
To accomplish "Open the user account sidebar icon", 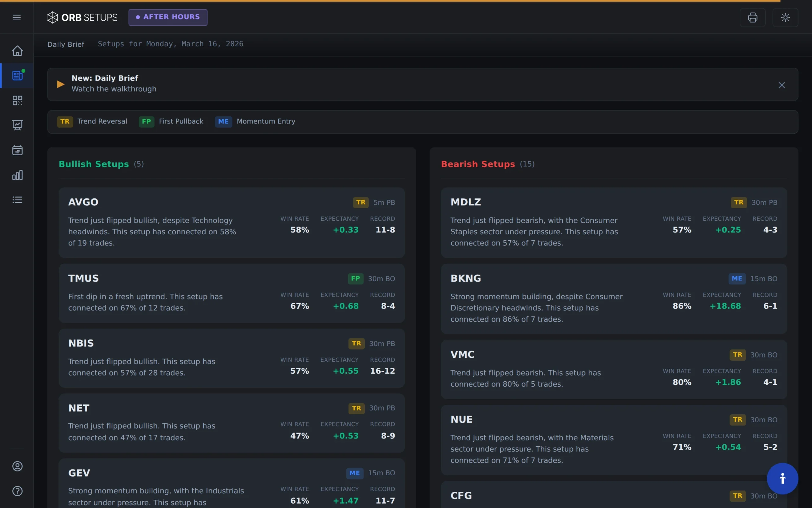I will 17,466.
